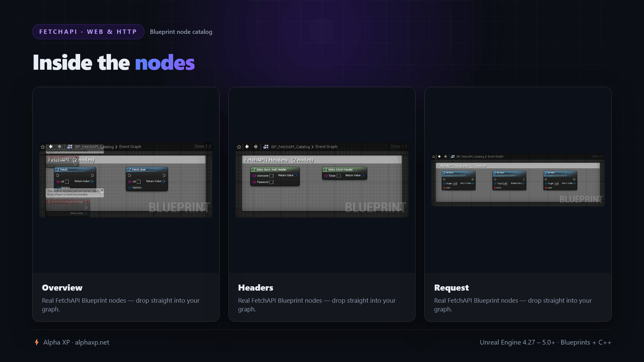Click the back arrow in the Request graph
This screenshot has width=644, height=362.
(x=439, y=156)
